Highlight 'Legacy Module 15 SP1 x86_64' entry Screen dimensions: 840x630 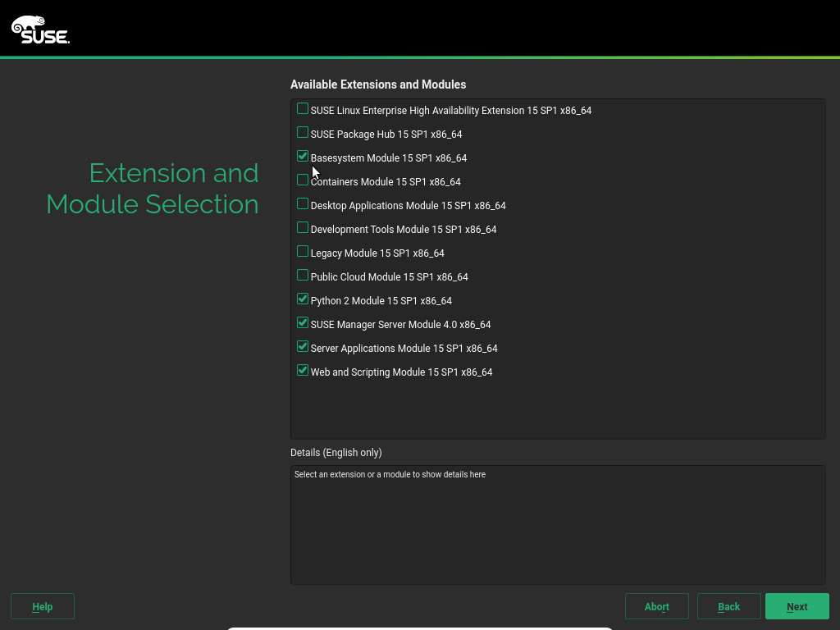tap(377, 253)
